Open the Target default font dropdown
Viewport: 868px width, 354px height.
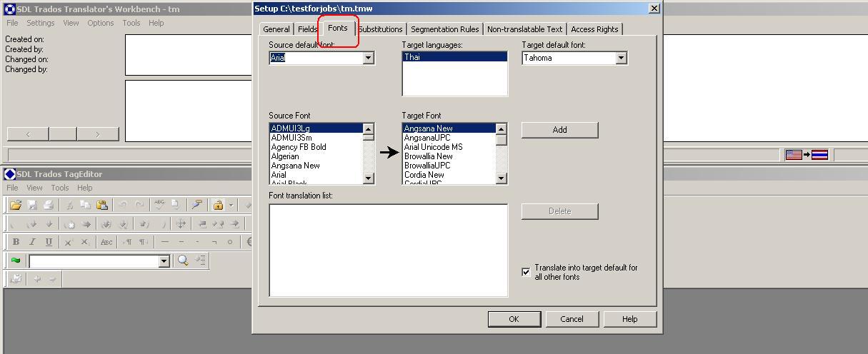click(621, 58)
